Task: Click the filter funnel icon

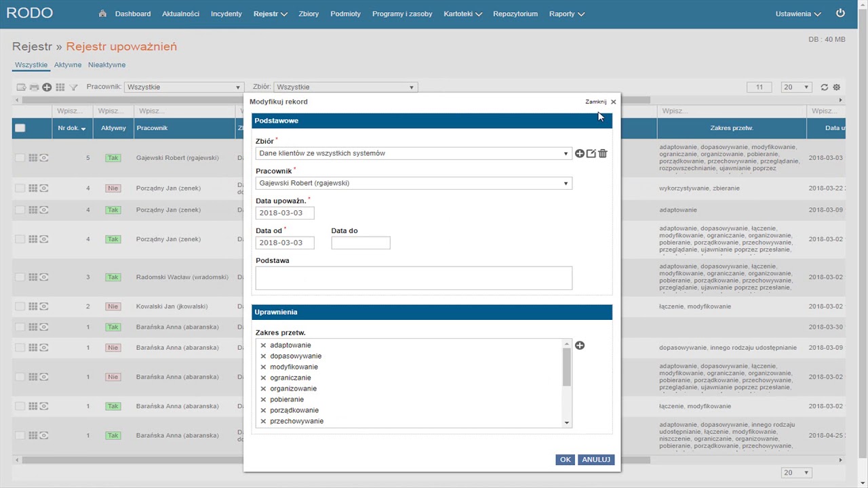Action: pos(73,87)
